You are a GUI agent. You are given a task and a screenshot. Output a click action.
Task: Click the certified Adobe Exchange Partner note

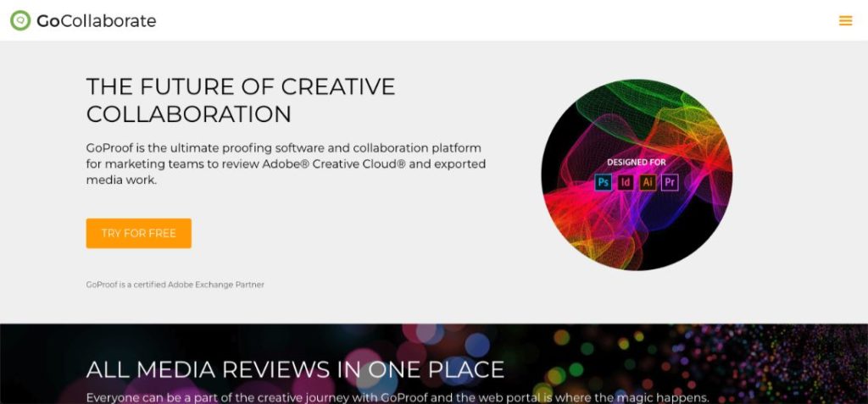(x=175, y=285)
